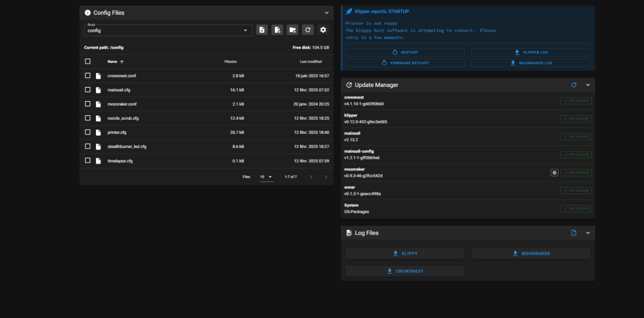Open mainsail.cfg file name
The width and height of the screenshot is (644, 318).
(x=118, y=90)
